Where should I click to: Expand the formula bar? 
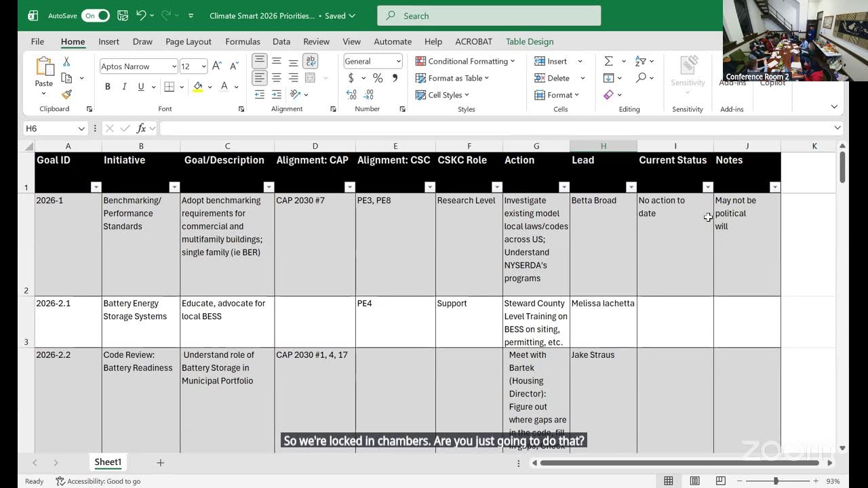837,128
